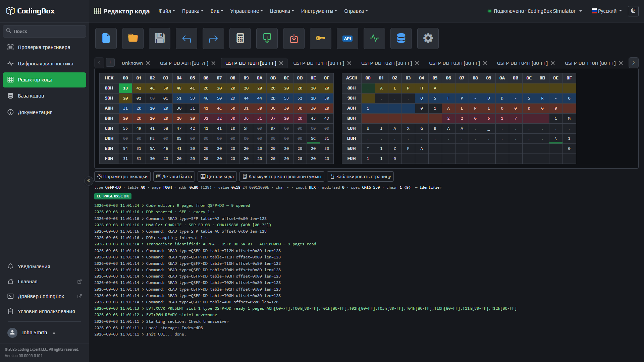
Task: Close the QSFP-DD T01H tab
Action: (x=349, y=63)
